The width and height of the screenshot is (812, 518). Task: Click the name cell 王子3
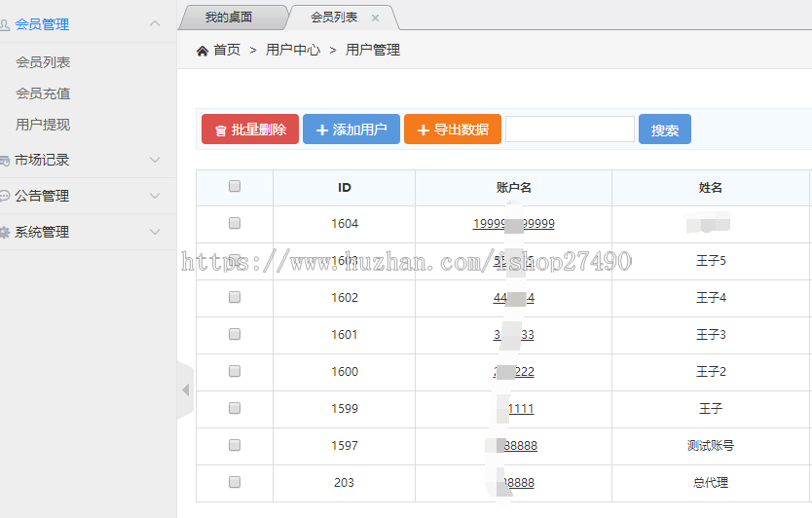coord(711,335)
